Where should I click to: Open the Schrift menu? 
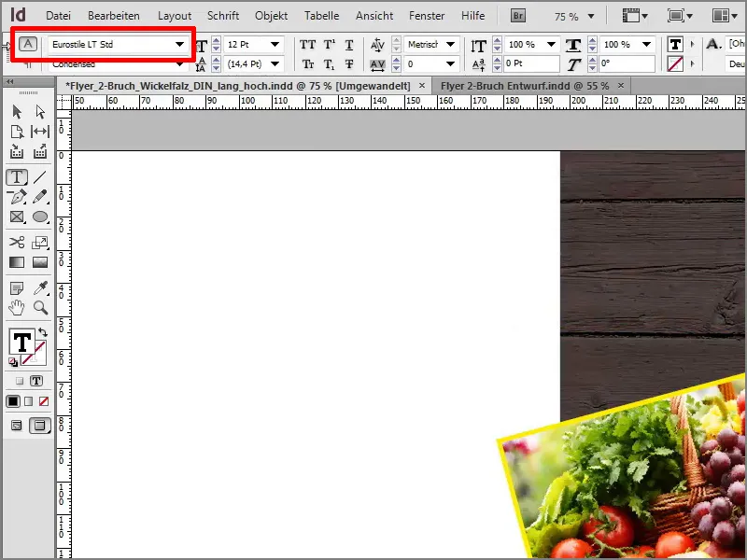point(223,16)
